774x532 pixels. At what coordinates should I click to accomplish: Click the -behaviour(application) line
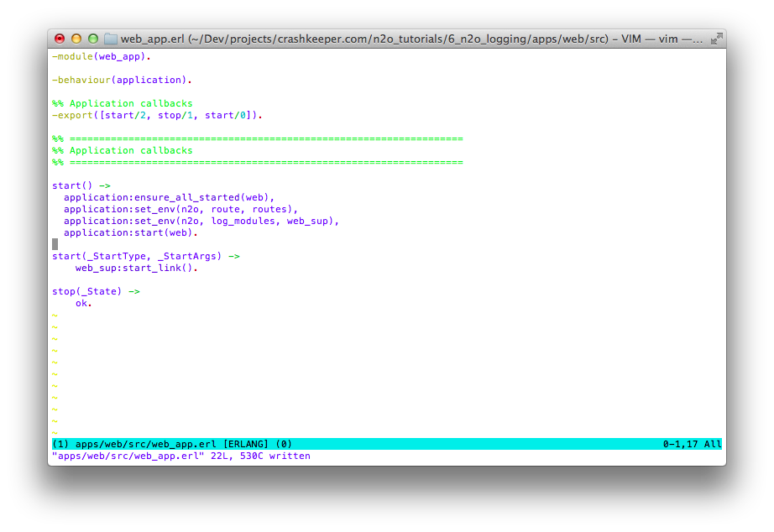click(x=122, y=80)
